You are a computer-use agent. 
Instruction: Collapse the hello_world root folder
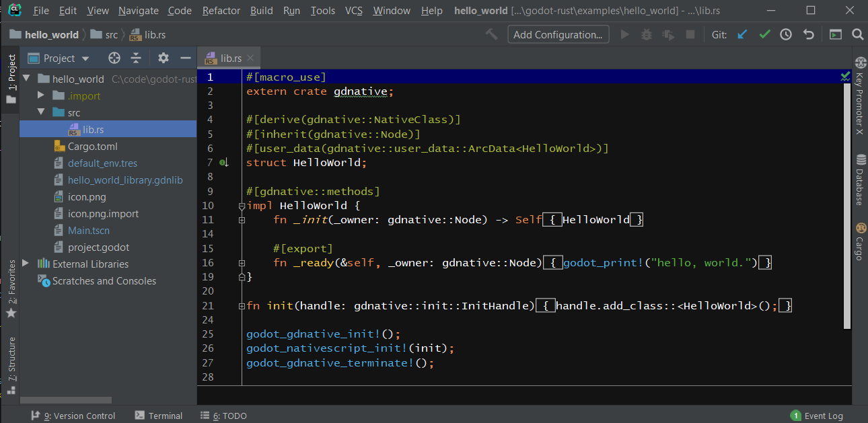click(27, 79)
